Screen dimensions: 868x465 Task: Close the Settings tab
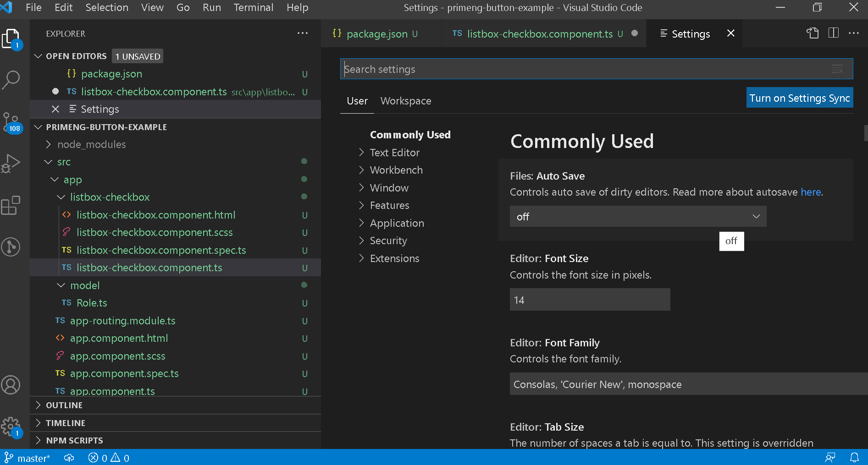[731, 33]
